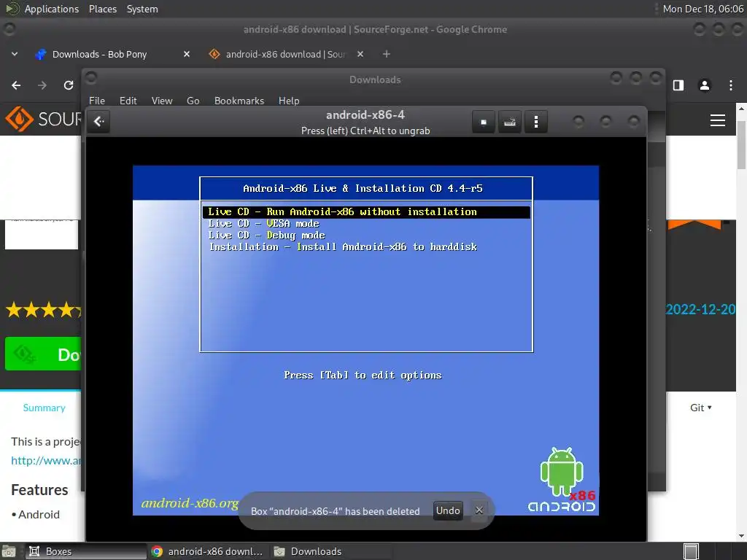Viewport: 747px width, 560px height.
Task: Toggle Chrome side panel icon
Action: [x=678, y=85]
